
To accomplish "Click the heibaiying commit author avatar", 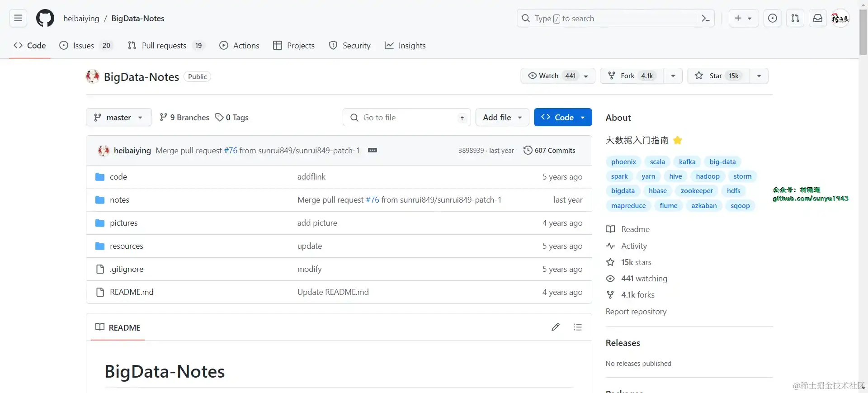I will click(104, 151).
